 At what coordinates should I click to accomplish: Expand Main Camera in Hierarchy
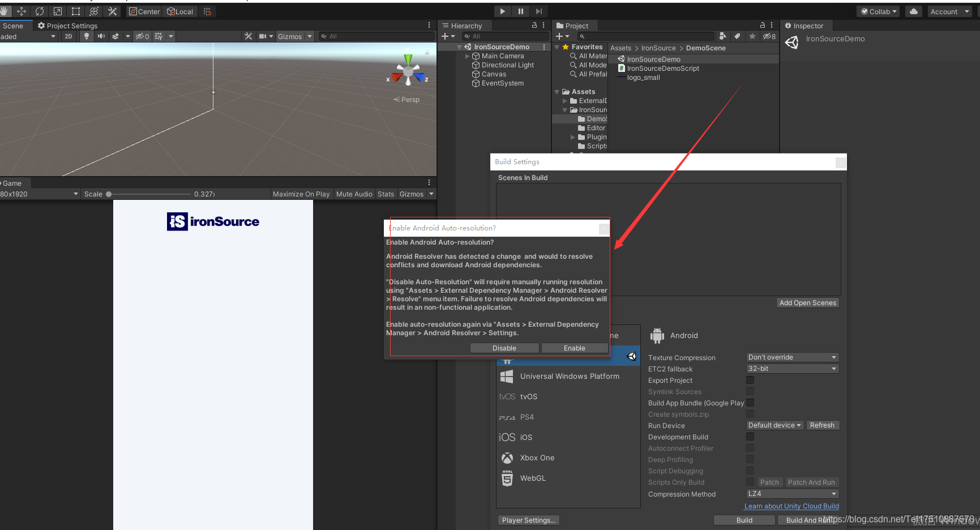[467, 56]
